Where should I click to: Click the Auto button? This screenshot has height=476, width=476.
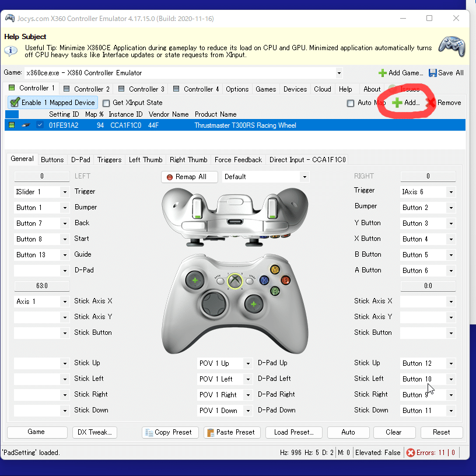tap(348, 432)
